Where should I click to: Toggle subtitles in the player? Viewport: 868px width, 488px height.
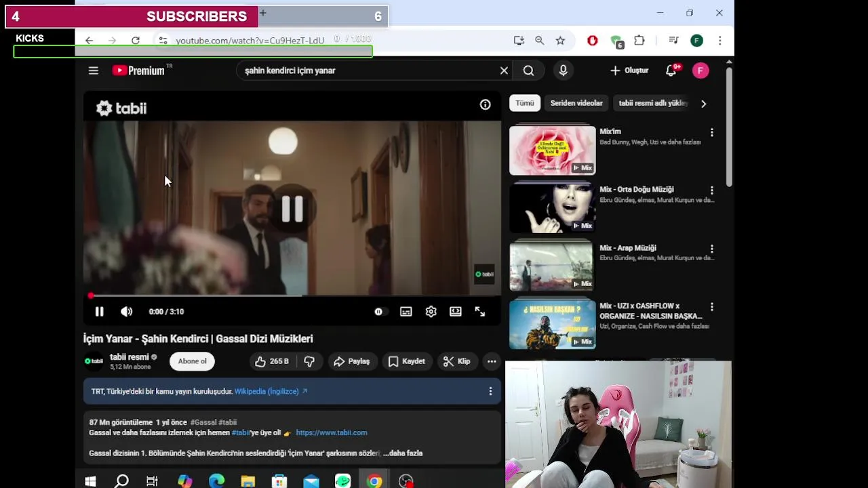[406, 312]
